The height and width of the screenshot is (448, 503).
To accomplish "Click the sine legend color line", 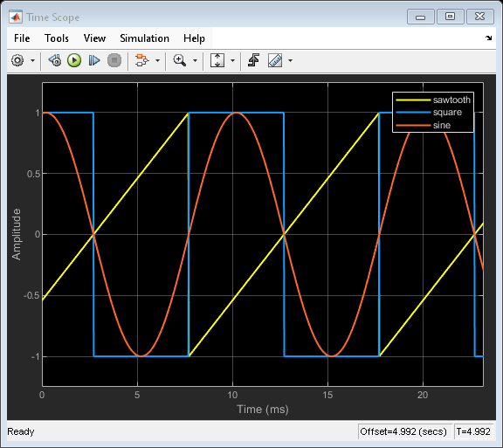I will (x=413, y=125).
